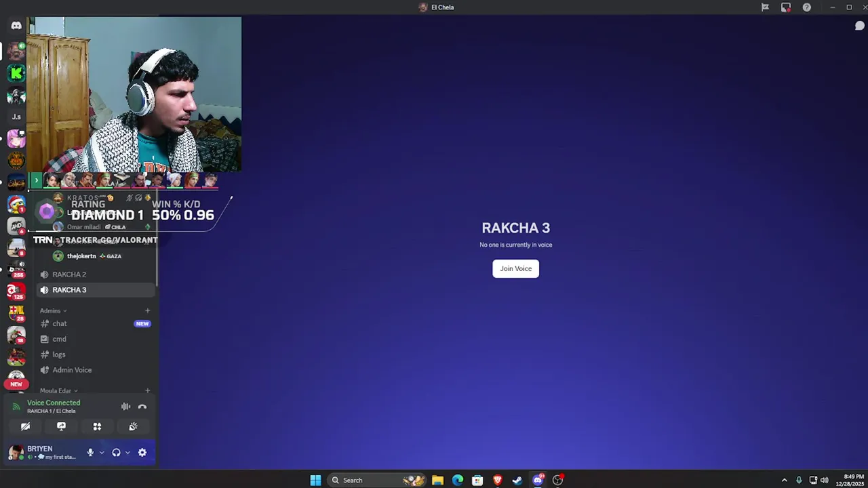Screen dimensions: 868x488
Task: Expand headphones output options arrow
Action: (x=127, y=453)
